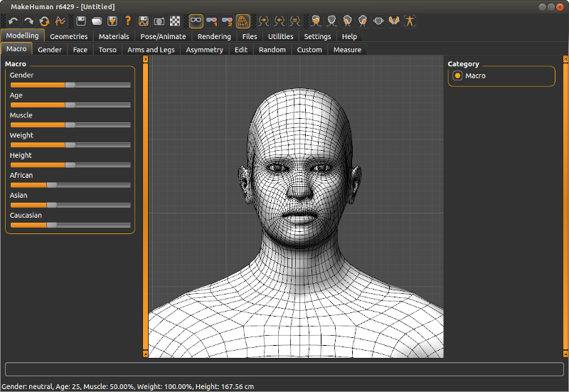569x392 pixels.
Task: Click the Redo arrow icon
Action: [29, 21]
